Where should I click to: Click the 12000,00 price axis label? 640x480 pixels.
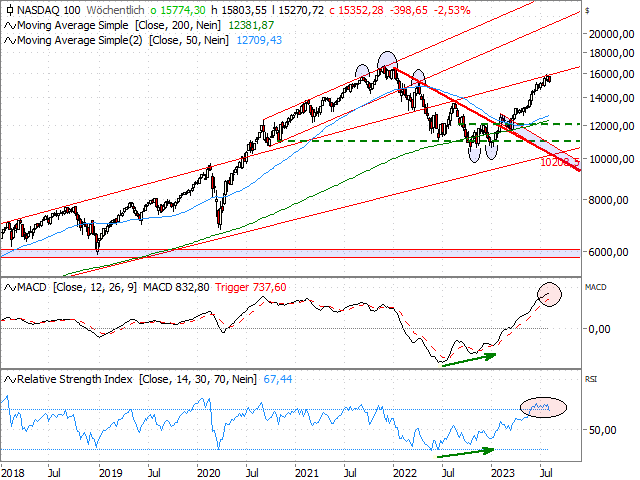point(611,126)
